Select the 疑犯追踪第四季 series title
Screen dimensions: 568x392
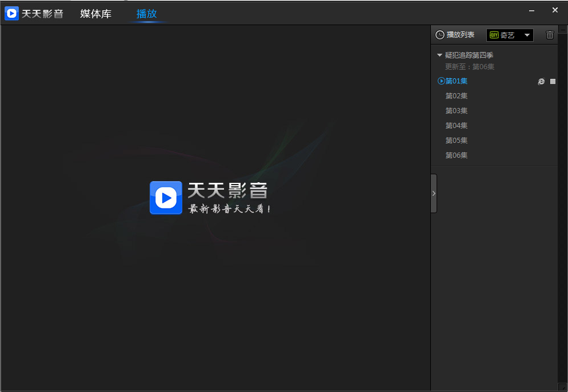point(469,55)
